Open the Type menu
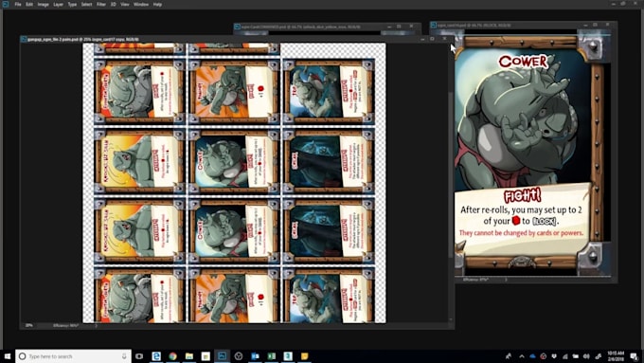This screenshot has height=363, width=644. coord(72,4)
